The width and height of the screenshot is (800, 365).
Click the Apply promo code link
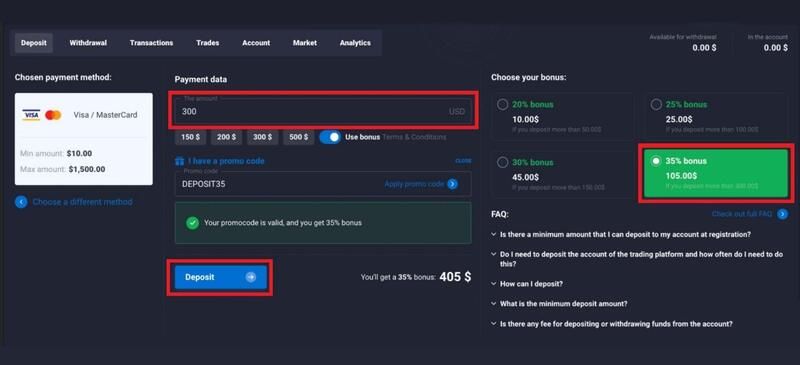click(x=414, y=184)
